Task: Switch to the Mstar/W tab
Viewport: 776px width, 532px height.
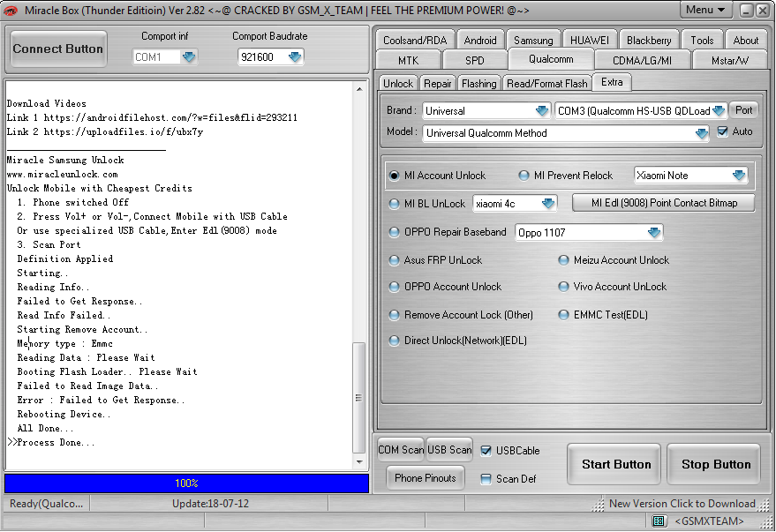Action: (730, 60)
